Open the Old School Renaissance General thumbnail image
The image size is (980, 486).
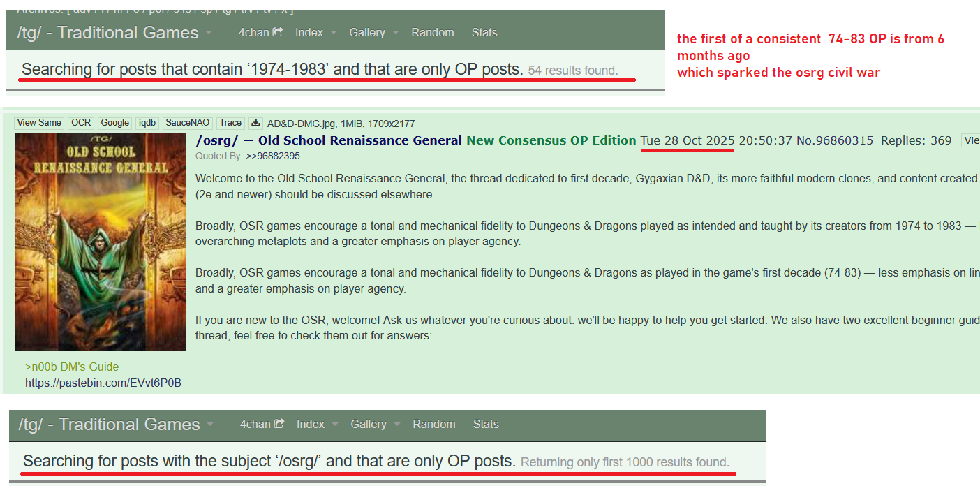[x=101, y=242]
